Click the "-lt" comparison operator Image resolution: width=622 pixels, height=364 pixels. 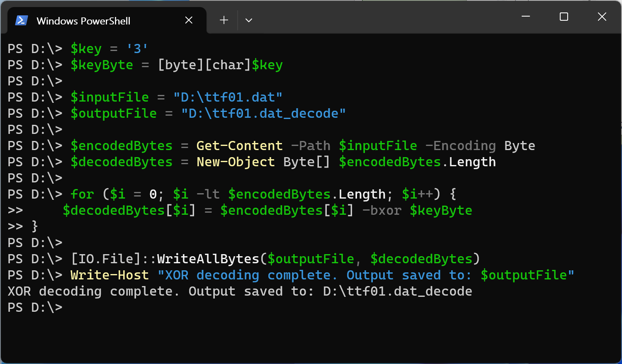pyautogui.click(x=208, y=194)
